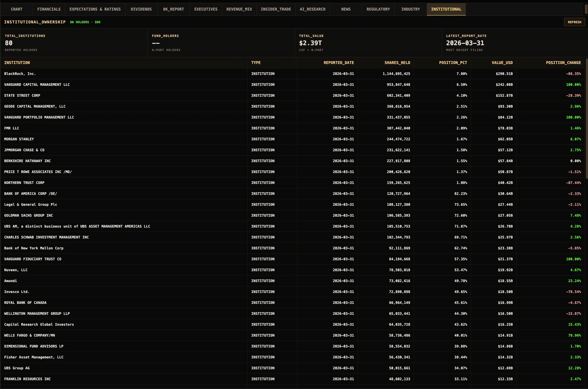Select Fisher Asset Management, LLC row

293,358
